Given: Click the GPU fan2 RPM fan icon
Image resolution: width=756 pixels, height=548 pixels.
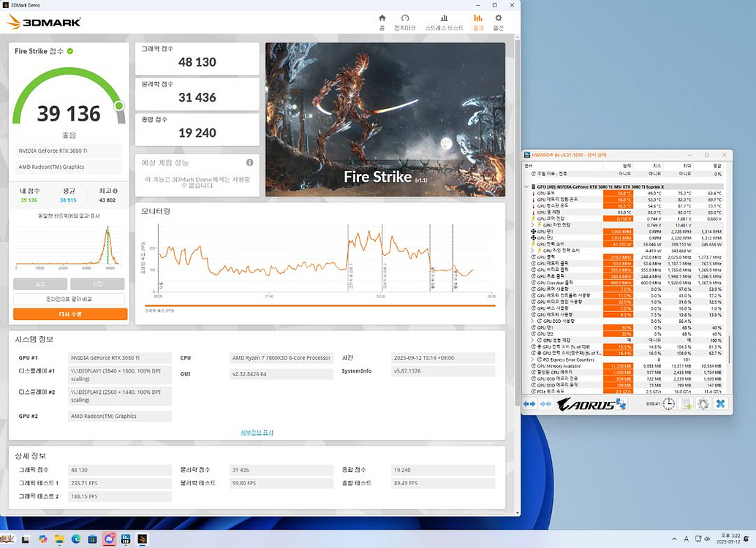Looking at the screenshot, I should pyautogui.click(x=533, y=237).
